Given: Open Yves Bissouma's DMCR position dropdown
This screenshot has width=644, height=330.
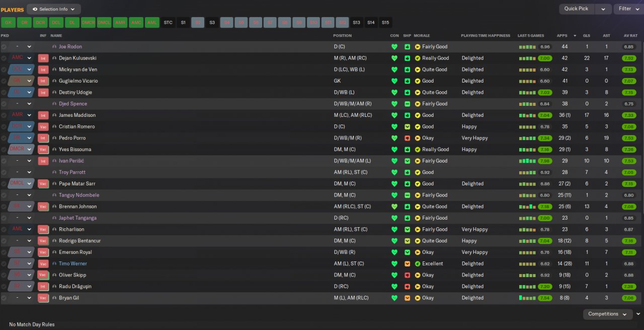Looking at the screenshot, I should 21,150.
